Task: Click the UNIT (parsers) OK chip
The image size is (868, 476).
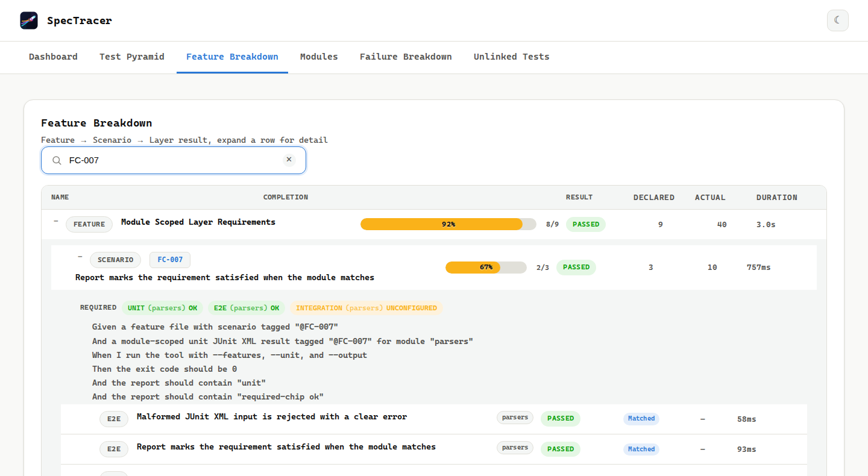Action: point(162,308)
